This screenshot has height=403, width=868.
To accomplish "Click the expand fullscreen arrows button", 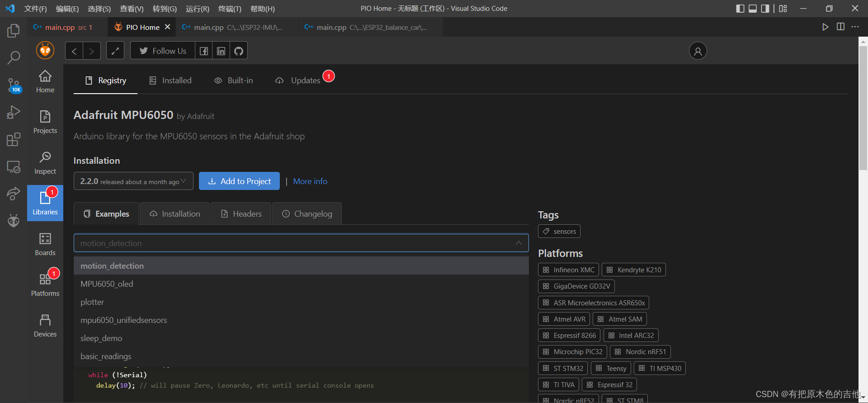I will click(115, 51).
